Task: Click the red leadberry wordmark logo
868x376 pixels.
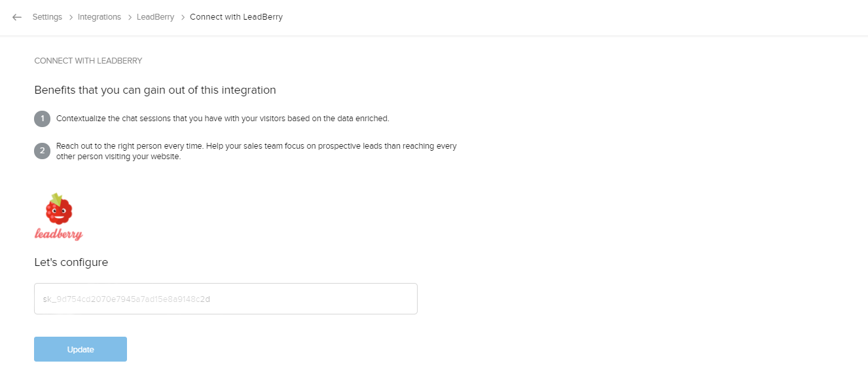Action: click(59, 235)
